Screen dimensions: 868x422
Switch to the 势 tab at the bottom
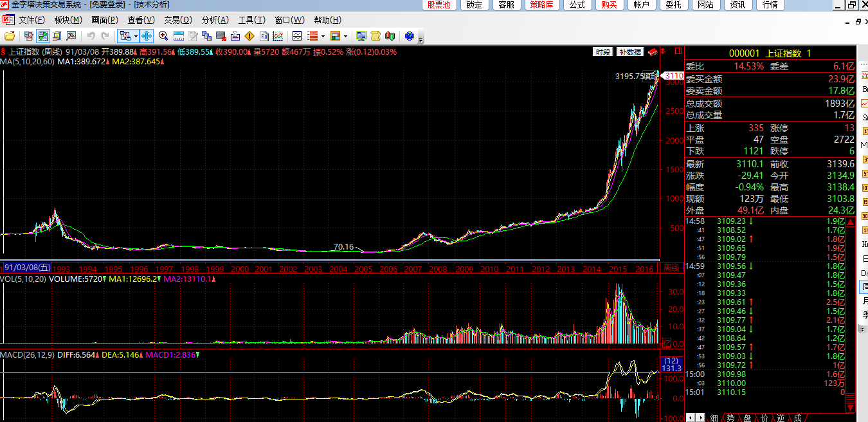tap(730, 417)
